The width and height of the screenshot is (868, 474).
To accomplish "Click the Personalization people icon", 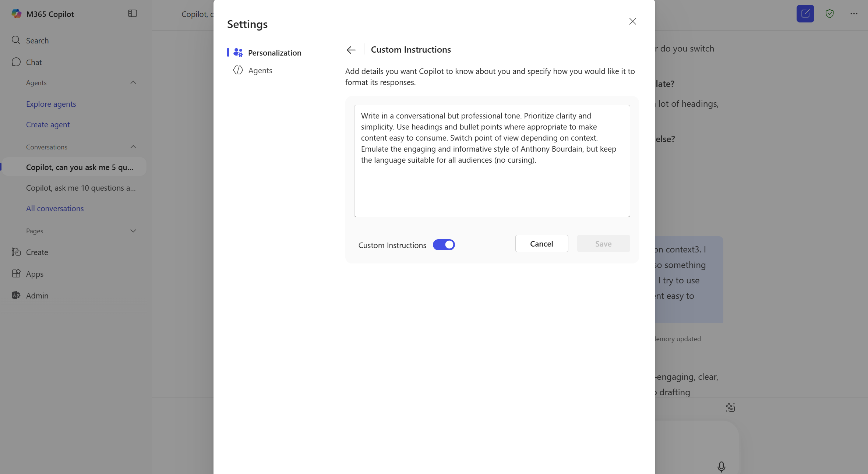I will click(238, 53).
